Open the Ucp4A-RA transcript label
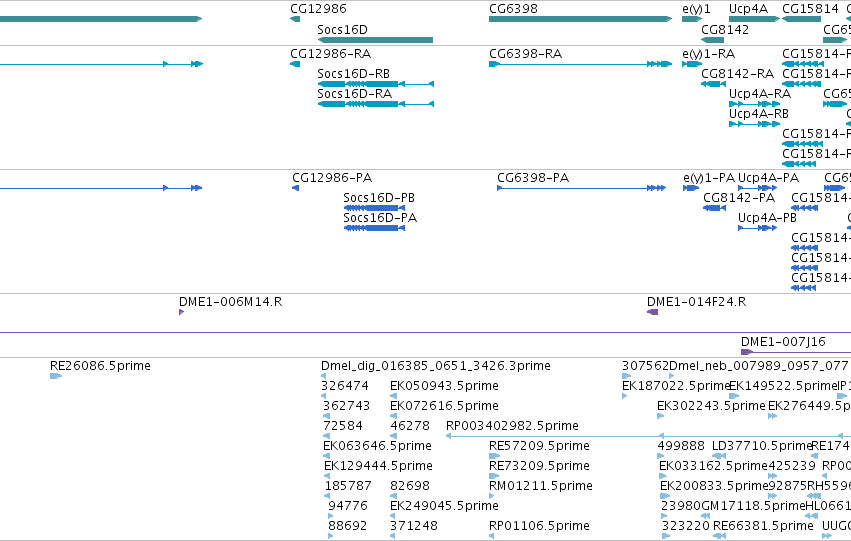 pos(760,93)
